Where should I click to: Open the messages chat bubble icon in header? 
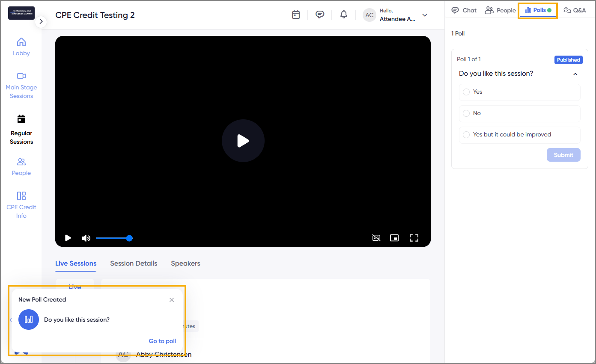point(319,15)
